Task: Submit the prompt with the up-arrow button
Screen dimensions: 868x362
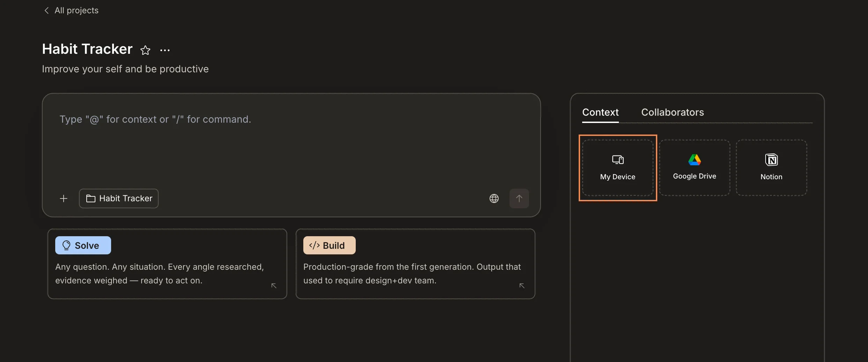Action: point(519,198)
